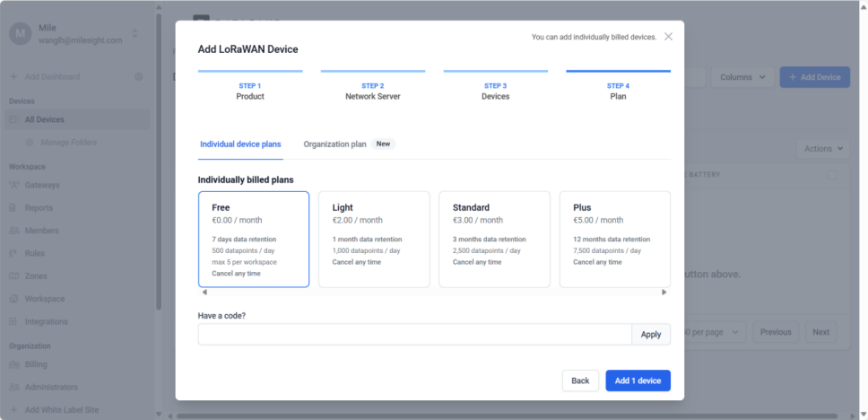868x420 pixels.
Task: Open dashboard settings gear icon
Action: click(139, 76)
